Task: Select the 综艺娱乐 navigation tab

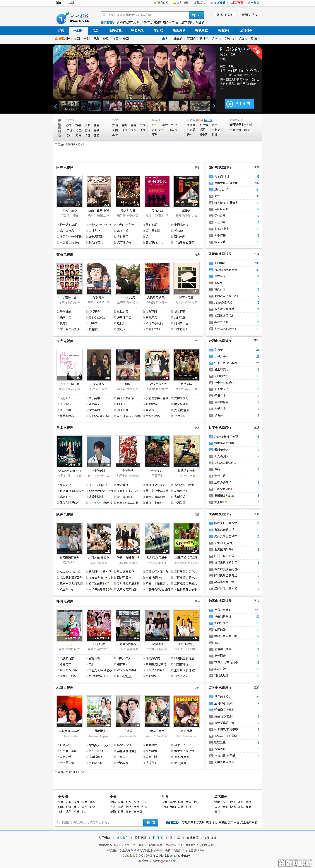Action: tap(137, 30)
